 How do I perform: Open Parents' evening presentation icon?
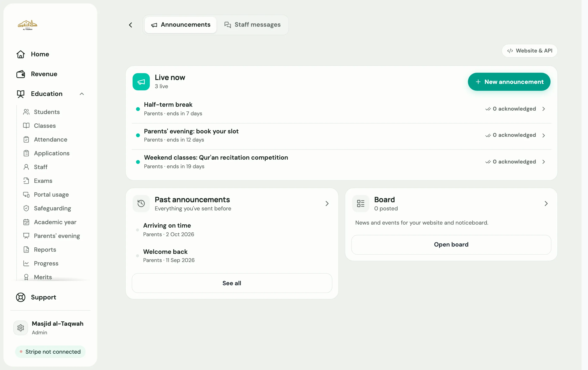[26, 236]
